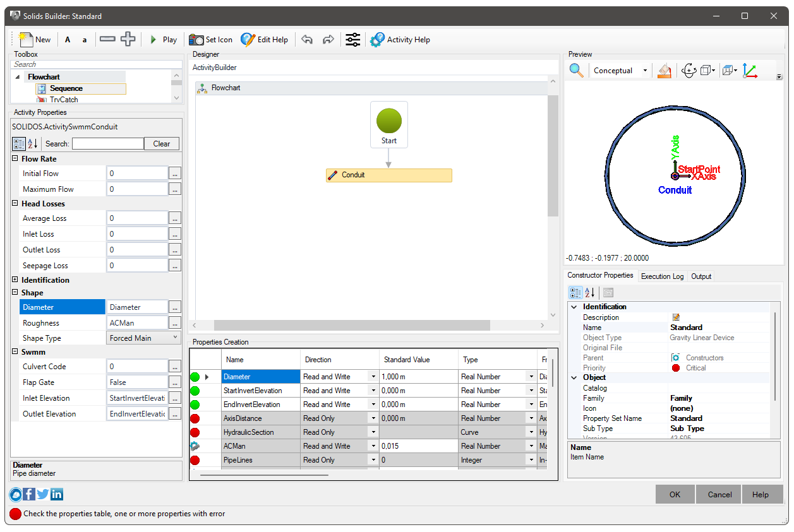The height and width of the screenshot is (532, 794).
Task: Click the Help button
Action: click(x=761, y=494)
